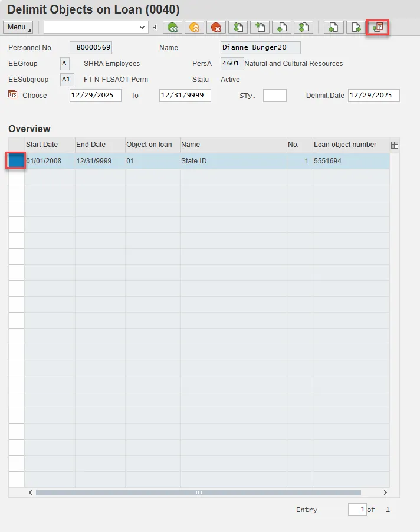This screenshot has height=532, width=420.
Task: Click the Start Date column header
Action: (x=50, y=145)
